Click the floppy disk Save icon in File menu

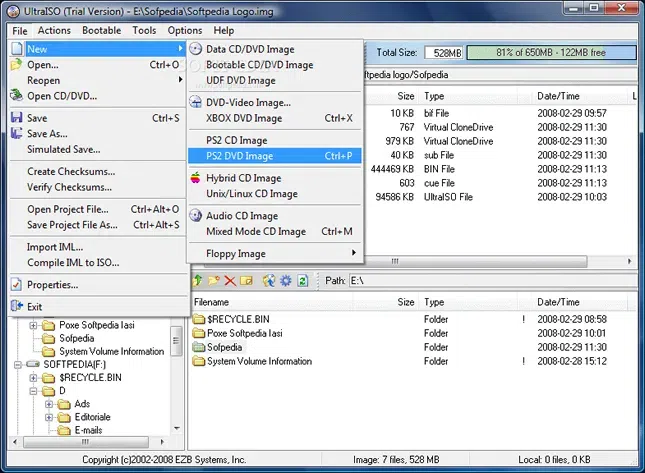coord(16,118)
